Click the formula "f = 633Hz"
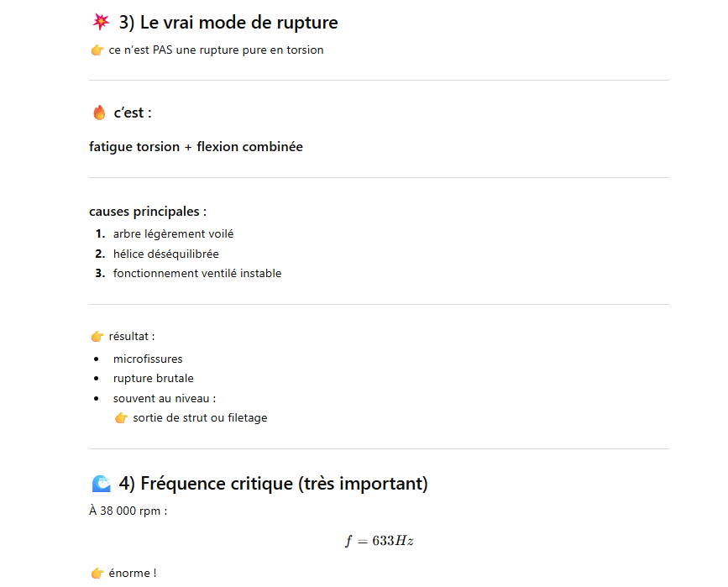728x587 pixels. tap(379, 541)
